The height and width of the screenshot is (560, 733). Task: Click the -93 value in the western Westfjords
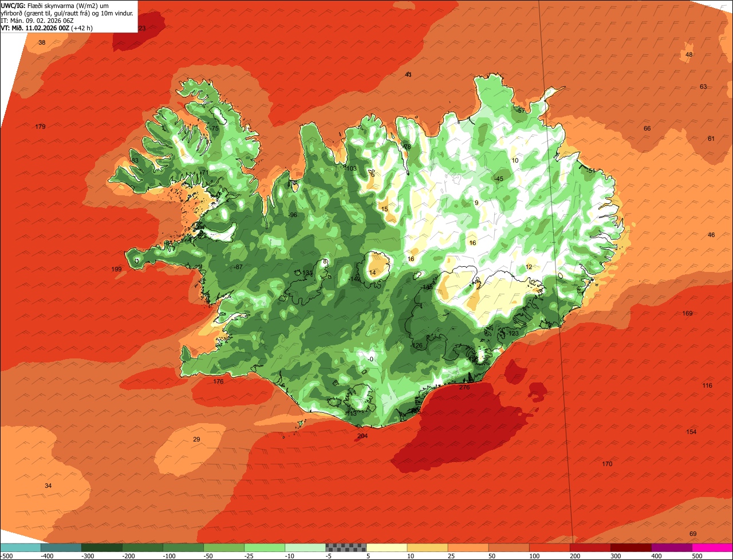(134, 160)
